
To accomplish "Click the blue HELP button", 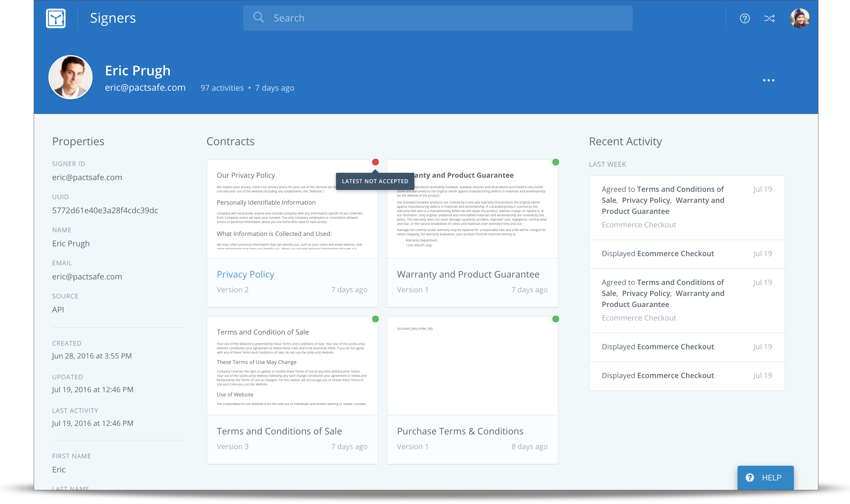I will pyautogui.click(x=765, y=478).
